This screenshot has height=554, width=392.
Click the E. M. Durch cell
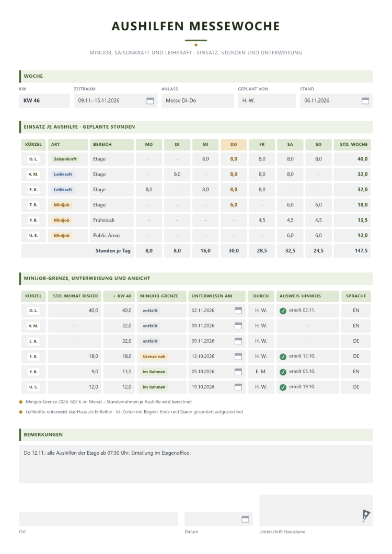click(261, 372)
